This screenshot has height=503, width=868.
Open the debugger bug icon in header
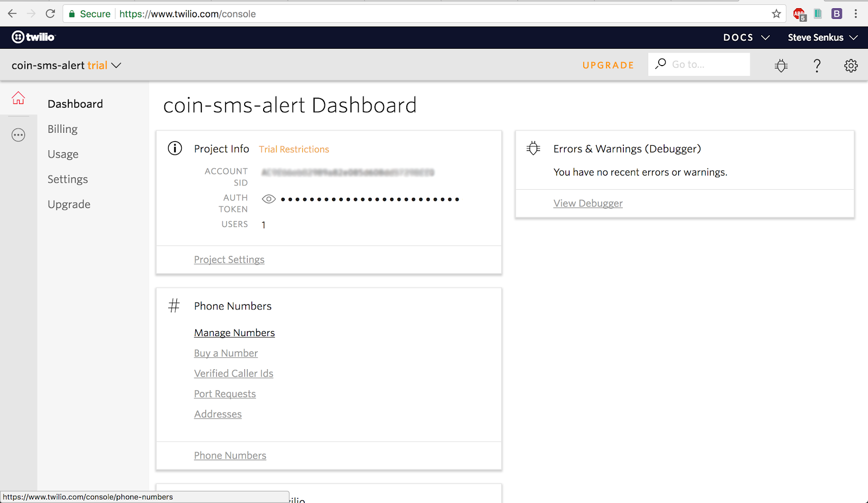781,66
